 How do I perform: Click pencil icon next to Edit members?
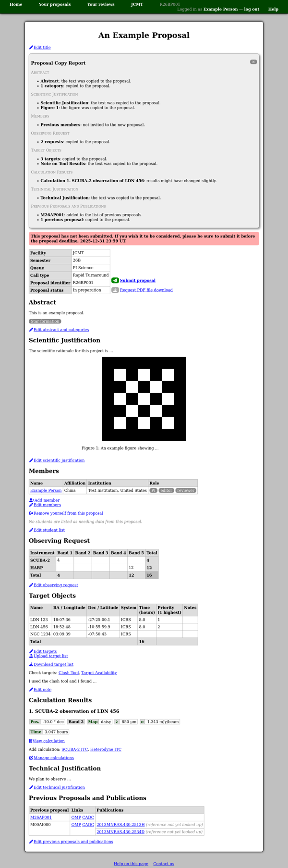(31, 505)
